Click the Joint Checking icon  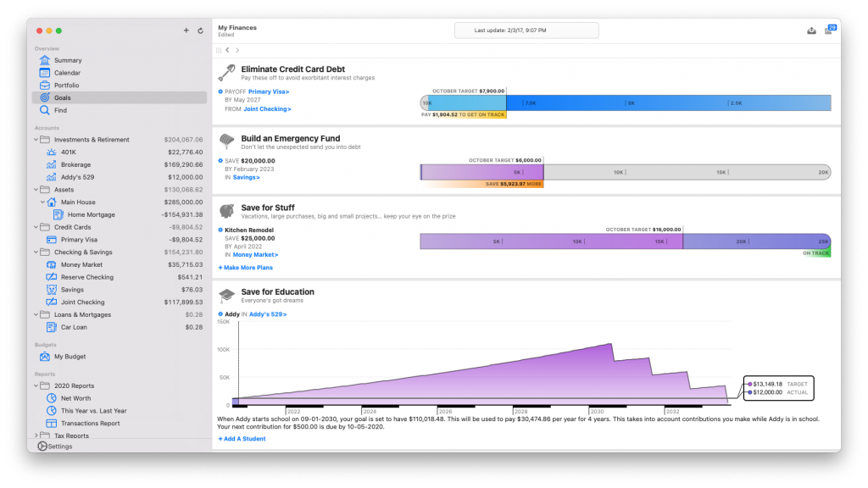point(52,302)
